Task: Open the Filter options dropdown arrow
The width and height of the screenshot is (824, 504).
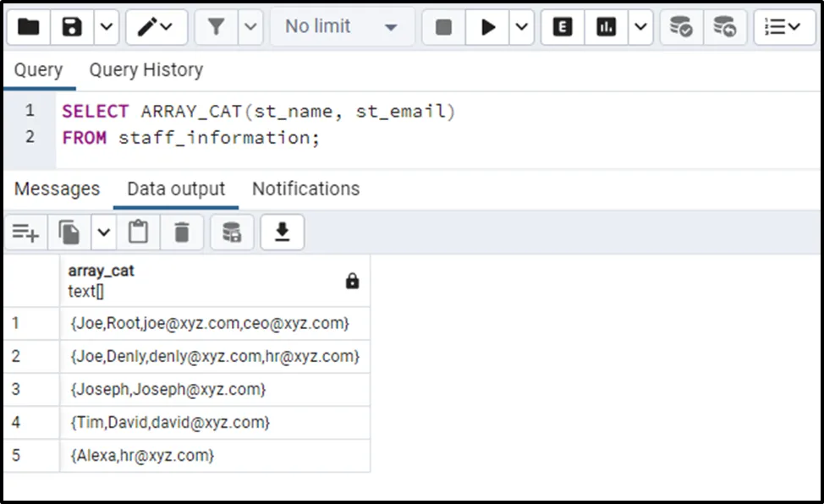Action: point(250,27)
